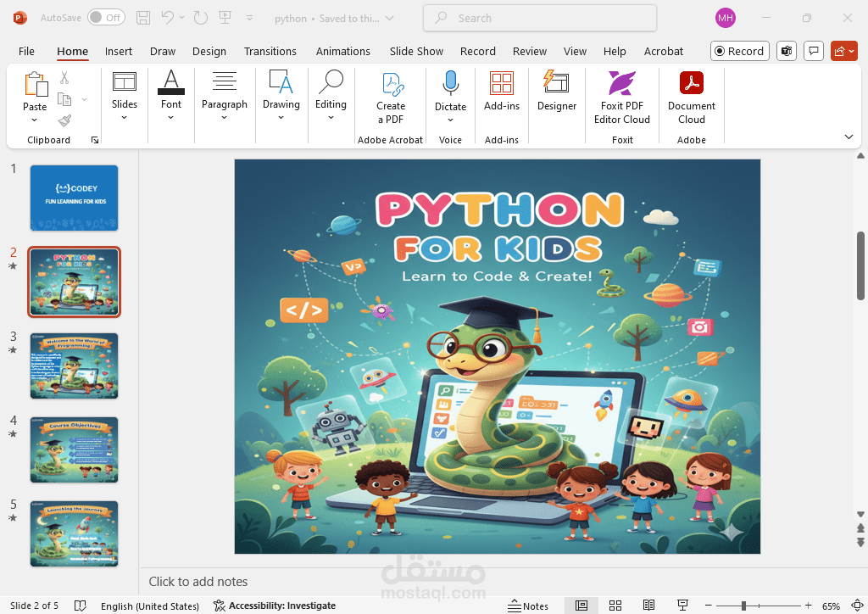Screen dimensions: 868x614
Task: Start presentation from beginning icon
Action: tap(225, 18)
